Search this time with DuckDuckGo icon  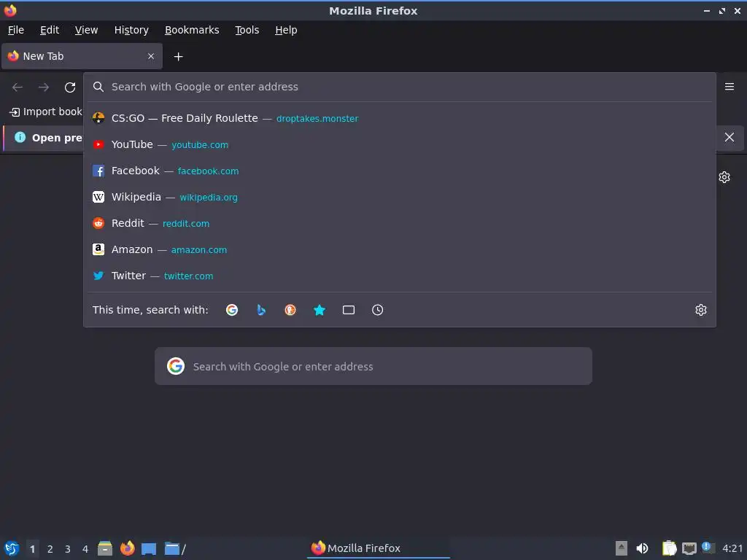(290, 310)
